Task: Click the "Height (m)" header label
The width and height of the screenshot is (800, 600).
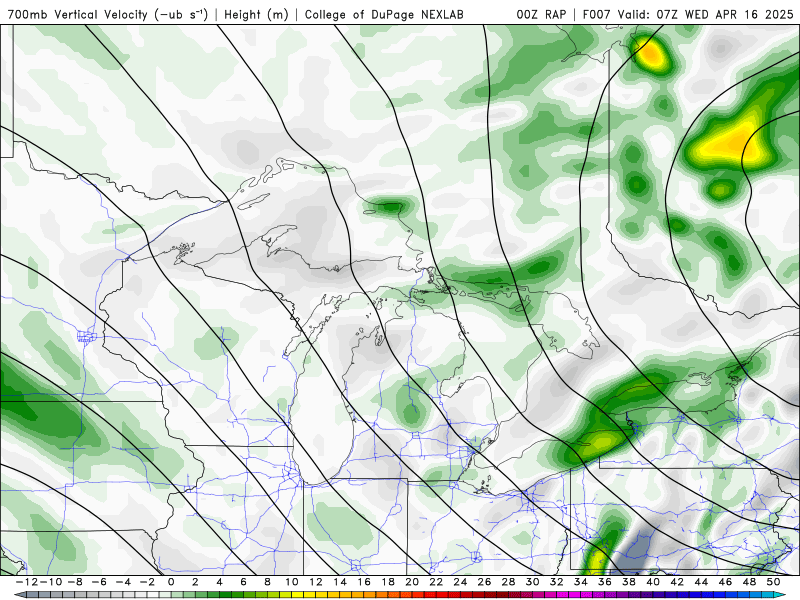Action: (x=256, y=14)
